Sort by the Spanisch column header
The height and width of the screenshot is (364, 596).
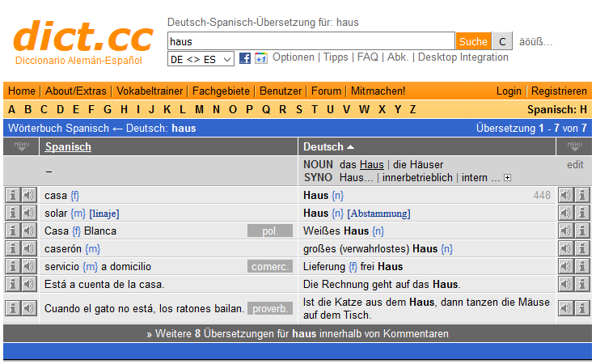click(68, 146)
